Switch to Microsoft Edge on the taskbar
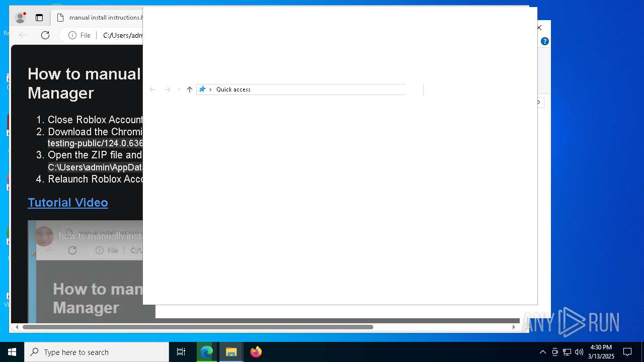This screenshot has width=644, height=362. pyautogui.click(x=207, y=352)
